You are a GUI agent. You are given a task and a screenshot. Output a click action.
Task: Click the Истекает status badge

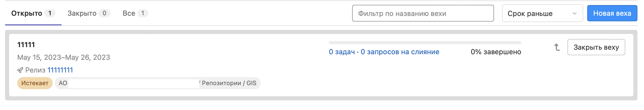coord(35,83)
